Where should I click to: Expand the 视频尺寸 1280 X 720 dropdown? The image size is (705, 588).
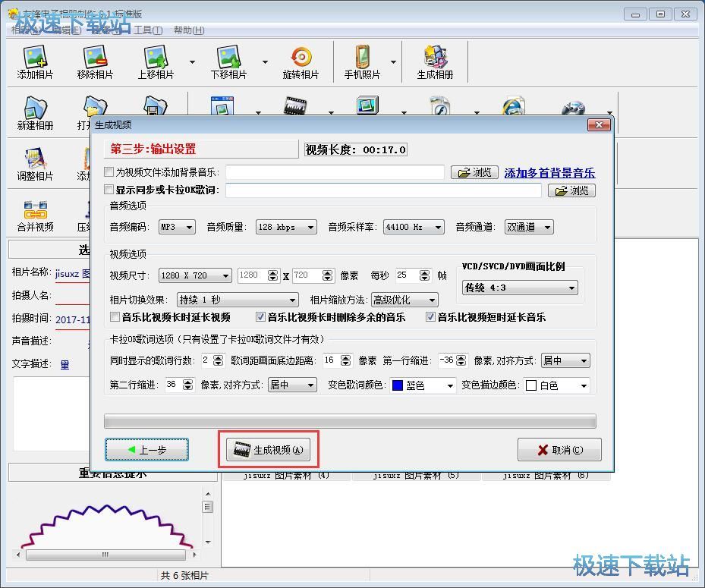coord(195,275)
